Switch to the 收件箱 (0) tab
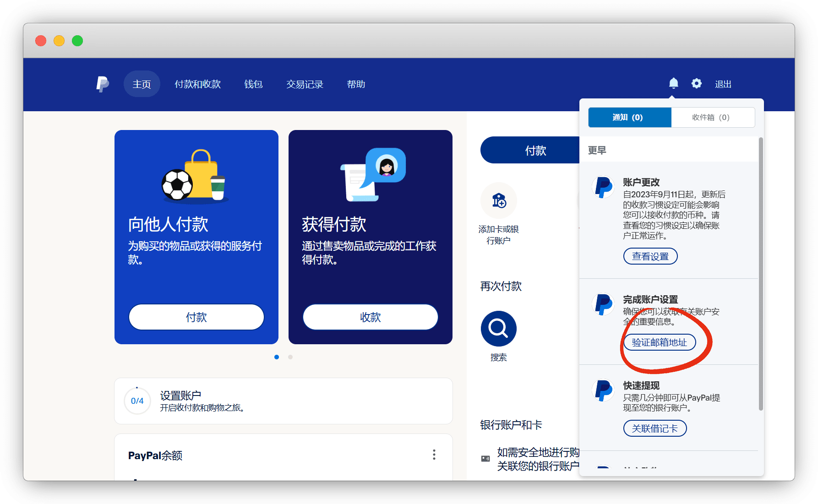 pos(712,118)
